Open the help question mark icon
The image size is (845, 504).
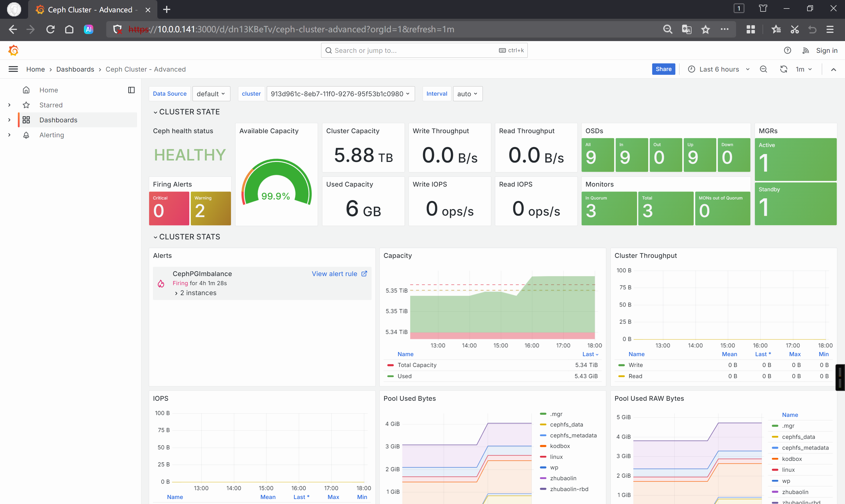click(787, 50)
